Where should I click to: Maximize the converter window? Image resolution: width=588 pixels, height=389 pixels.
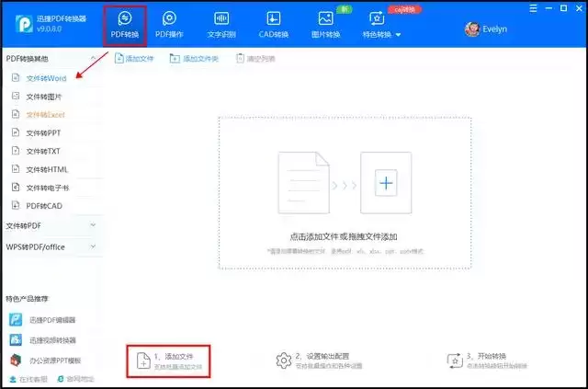click(563, 8)
